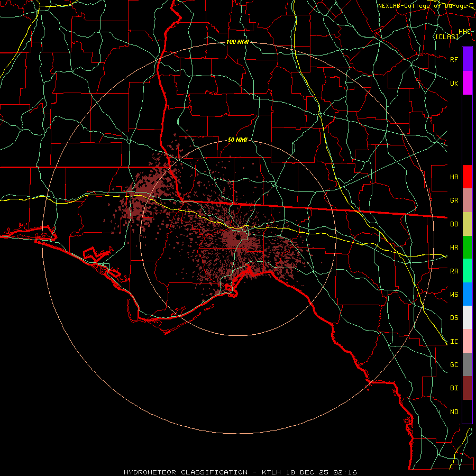476x476 pixels.
Task: Click the HA legend label
Action: tap(454, 177)
